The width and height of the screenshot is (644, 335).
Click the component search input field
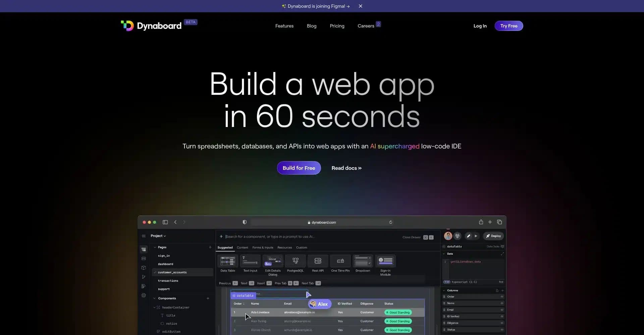(302, 237)
